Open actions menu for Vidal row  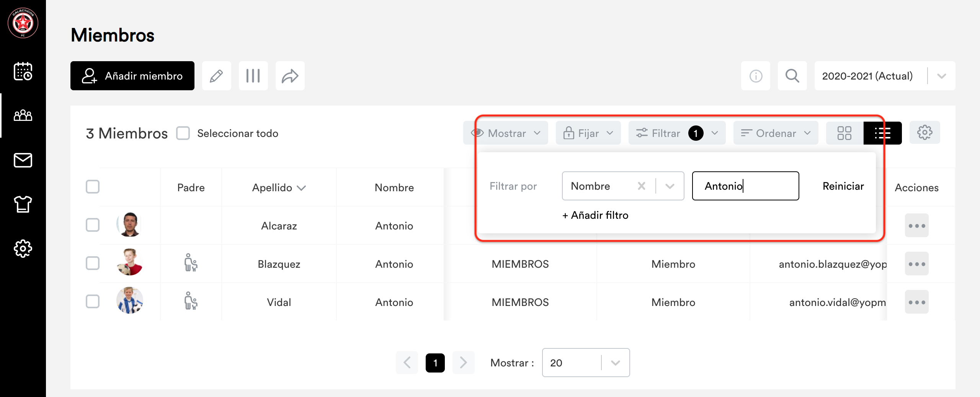pos(917,302)
